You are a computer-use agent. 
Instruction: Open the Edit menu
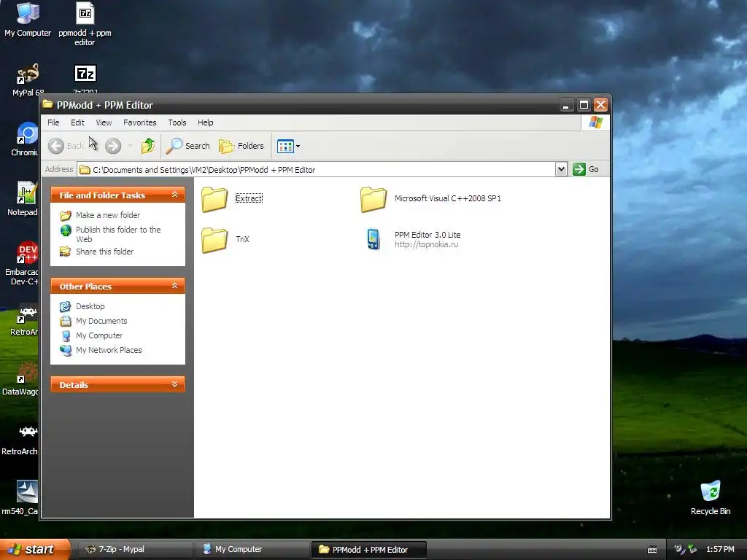coord(77,122)
